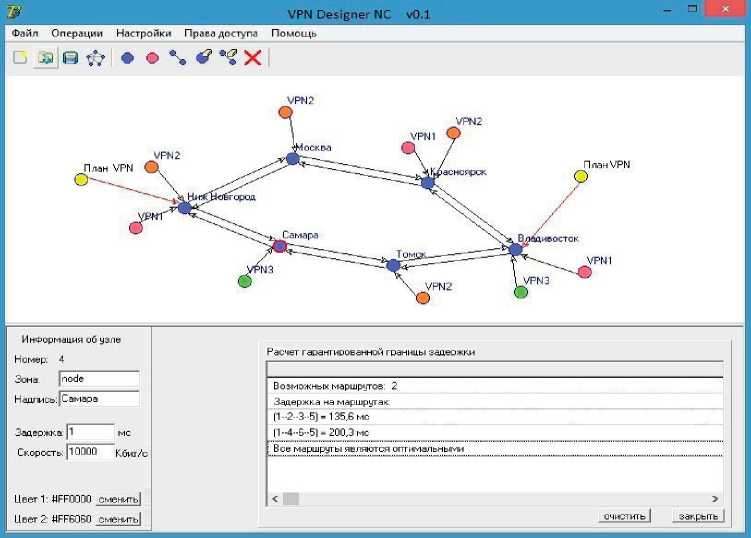Select the Самара node

tap(279, 246)
